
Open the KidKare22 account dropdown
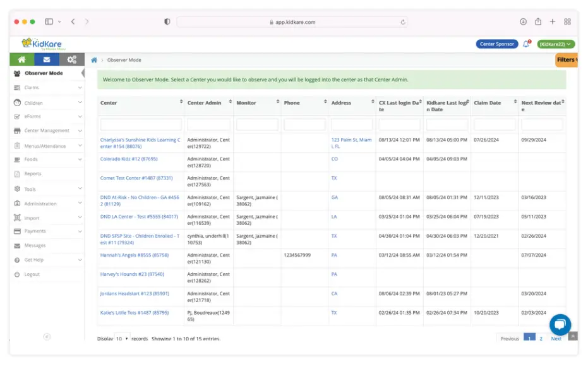(x=556, y=44)
